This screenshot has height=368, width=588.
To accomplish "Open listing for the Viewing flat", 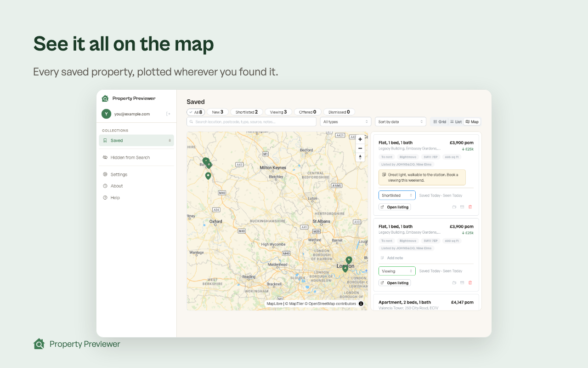I will (x=395, y=283).
